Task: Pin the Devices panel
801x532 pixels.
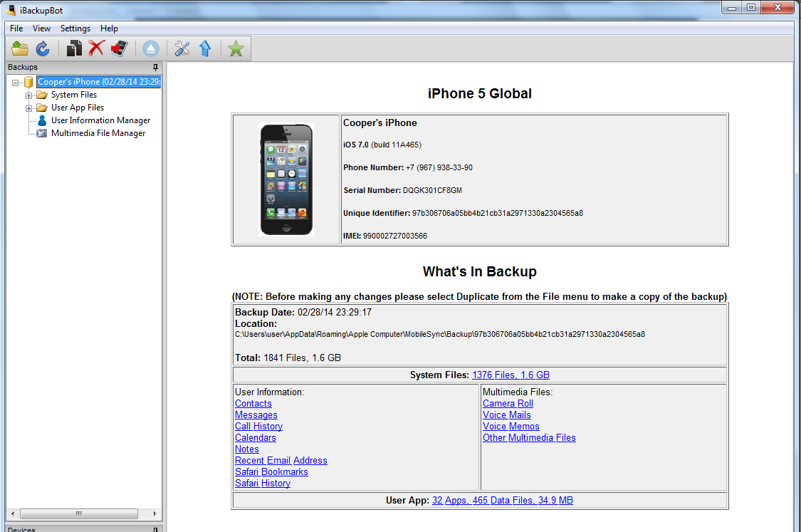Action: pos(155,529)
